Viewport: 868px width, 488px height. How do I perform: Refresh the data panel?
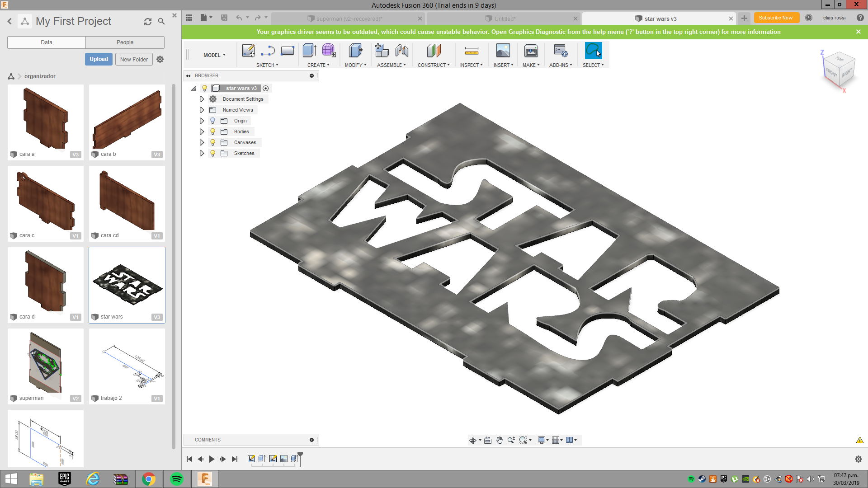[148, 21]
